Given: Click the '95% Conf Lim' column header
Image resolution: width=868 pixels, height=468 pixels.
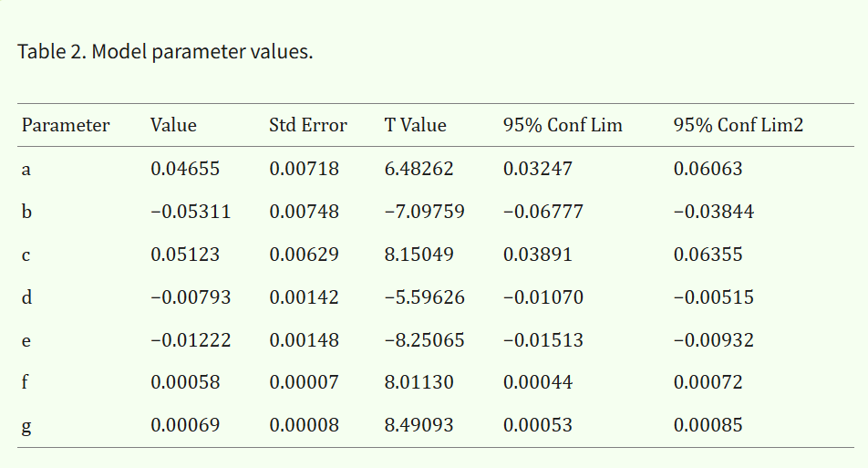Looking at the screenshot, I should click(563, 126).
